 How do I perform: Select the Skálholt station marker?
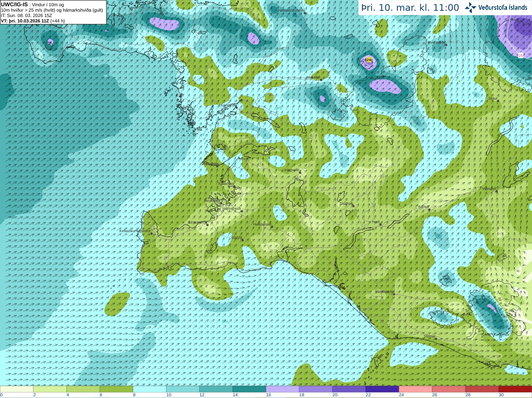click(x=353, y=206)
